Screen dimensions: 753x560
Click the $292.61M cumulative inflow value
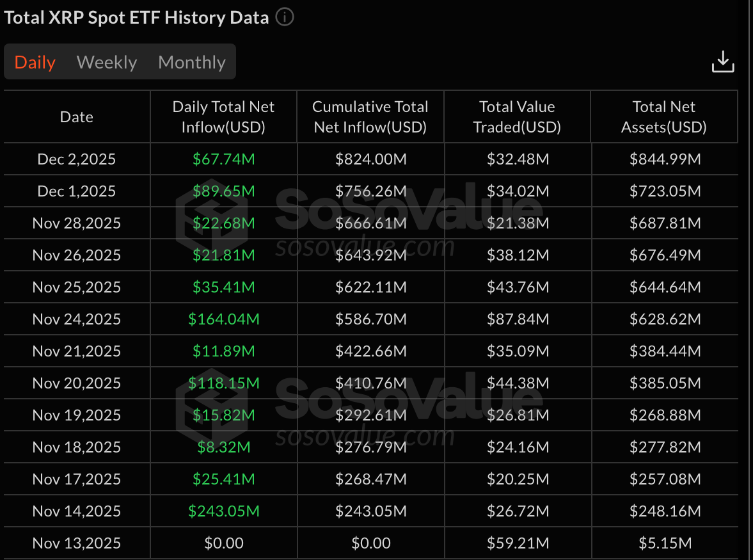pos(370,415)
